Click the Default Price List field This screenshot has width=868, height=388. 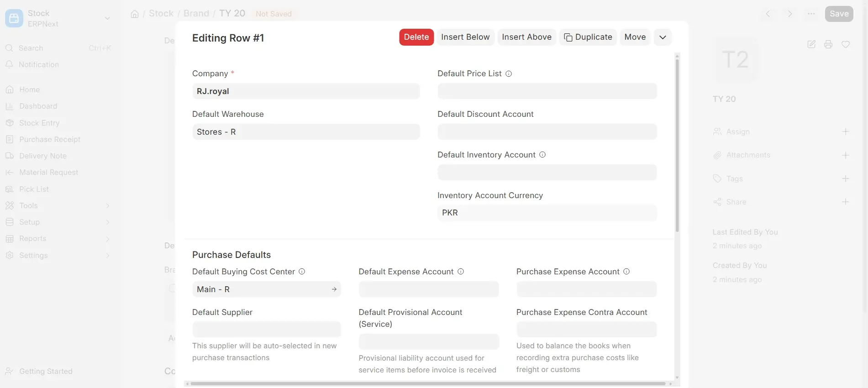pos(547,91)
